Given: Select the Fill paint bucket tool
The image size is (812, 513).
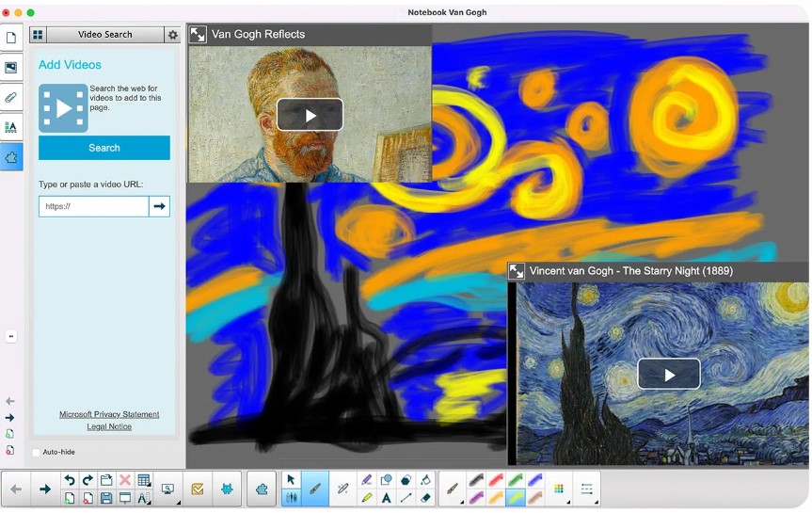Looking at the screenshot, I should [425, 480].
